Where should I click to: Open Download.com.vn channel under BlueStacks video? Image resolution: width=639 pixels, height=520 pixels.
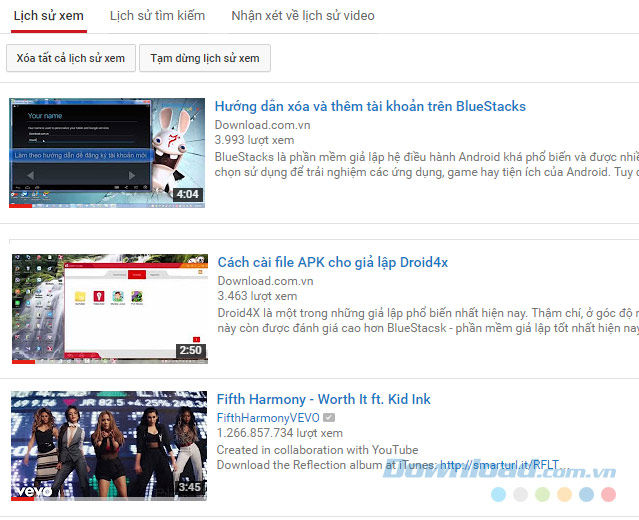(262, 125)
